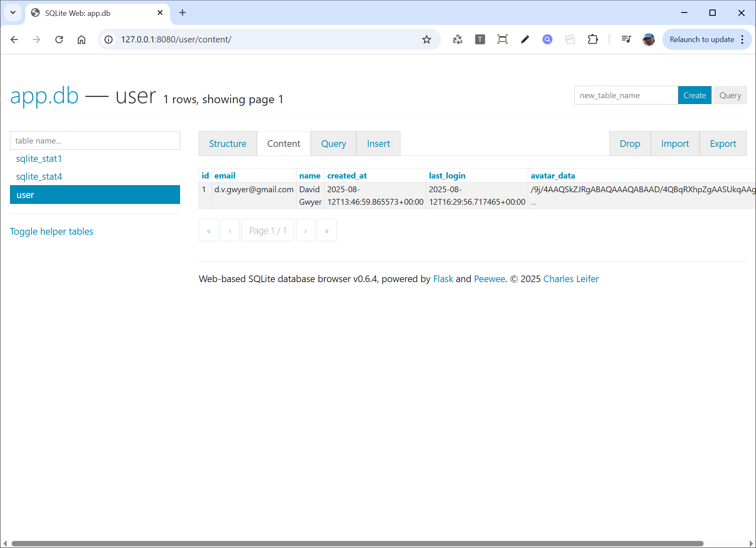Screen dimensions: 756x548
Task: Switch to the Structure tab
Action: pos(227,144)
